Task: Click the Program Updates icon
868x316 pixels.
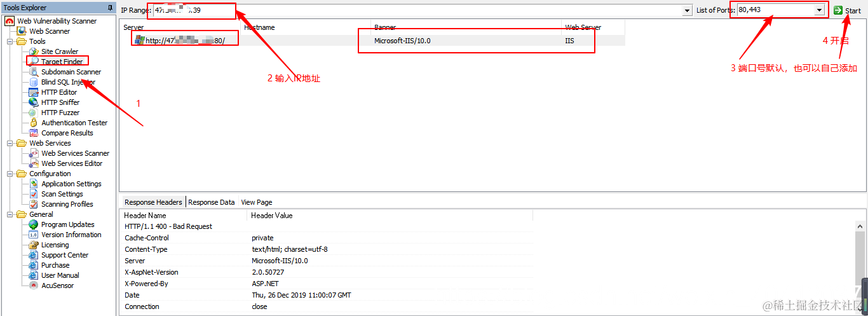Action: pos(34,224)
